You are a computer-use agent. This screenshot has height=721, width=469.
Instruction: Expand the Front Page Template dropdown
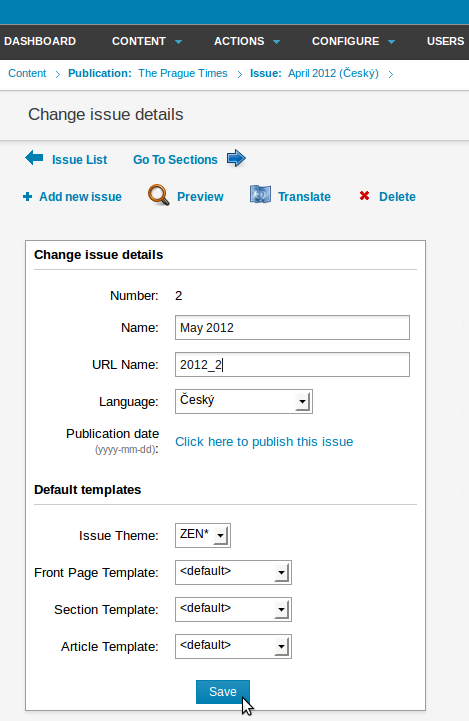tap(233, 572)
